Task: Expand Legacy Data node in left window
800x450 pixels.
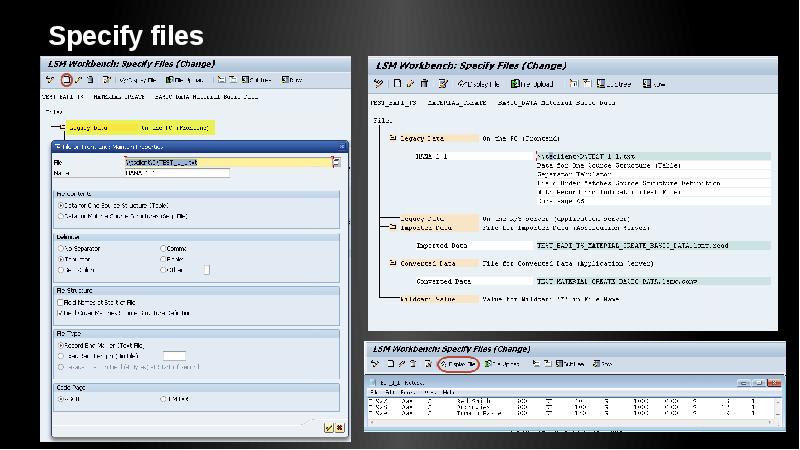Action: coord(62,127)
